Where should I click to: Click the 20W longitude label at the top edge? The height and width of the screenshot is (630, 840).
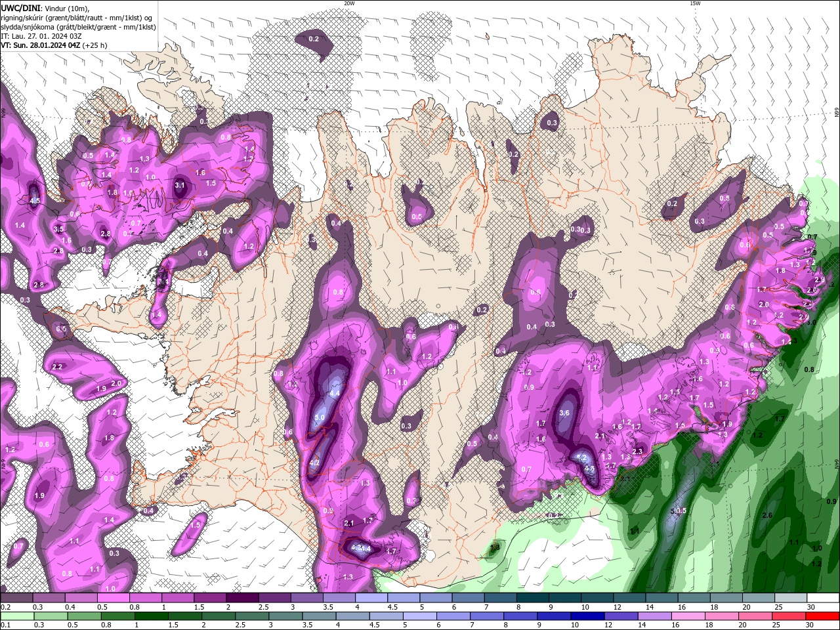tap(349, 3)
